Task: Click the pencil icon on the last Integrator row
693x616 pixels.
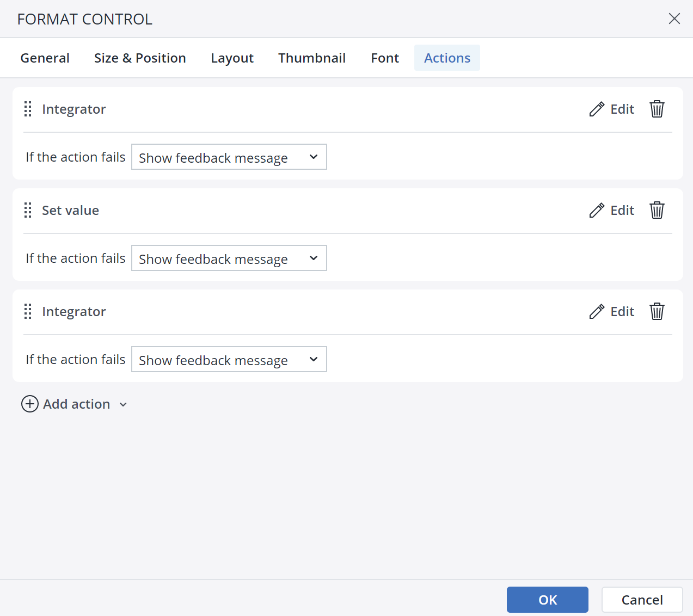Action: point(597,311)
